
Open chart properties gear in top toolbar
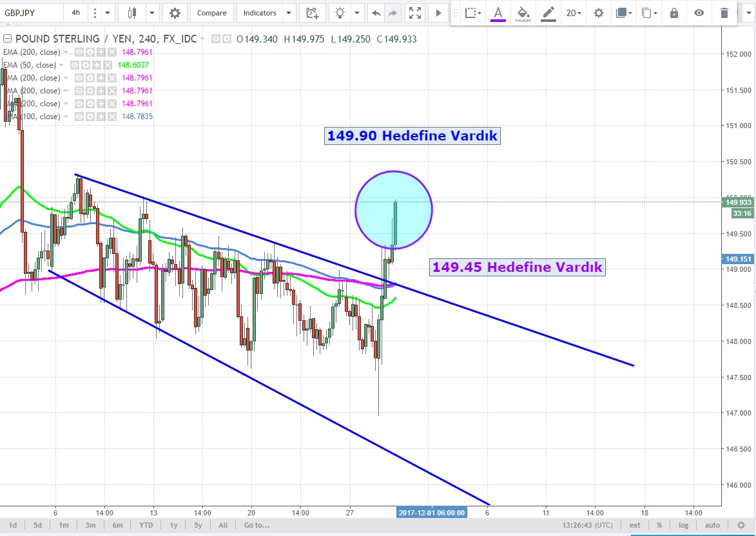[x=175, y=13]
